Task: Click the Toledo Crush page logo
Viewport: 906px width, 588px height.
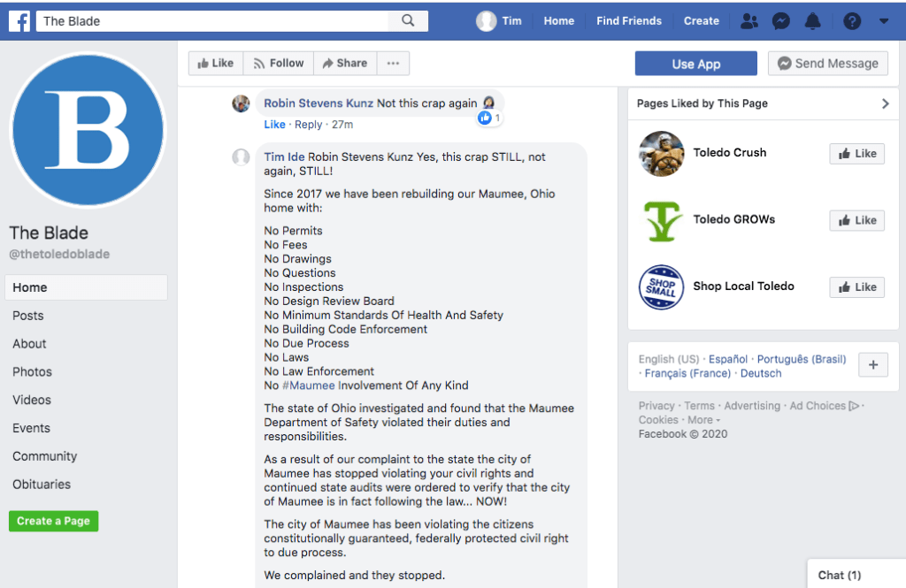Action: tap(661, 154)
